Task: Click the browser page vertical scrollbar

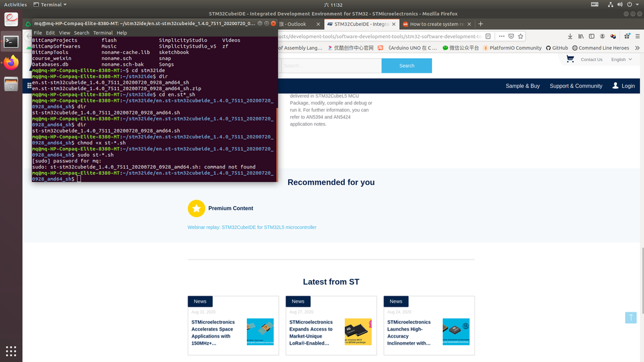Action: click(642, 281)
